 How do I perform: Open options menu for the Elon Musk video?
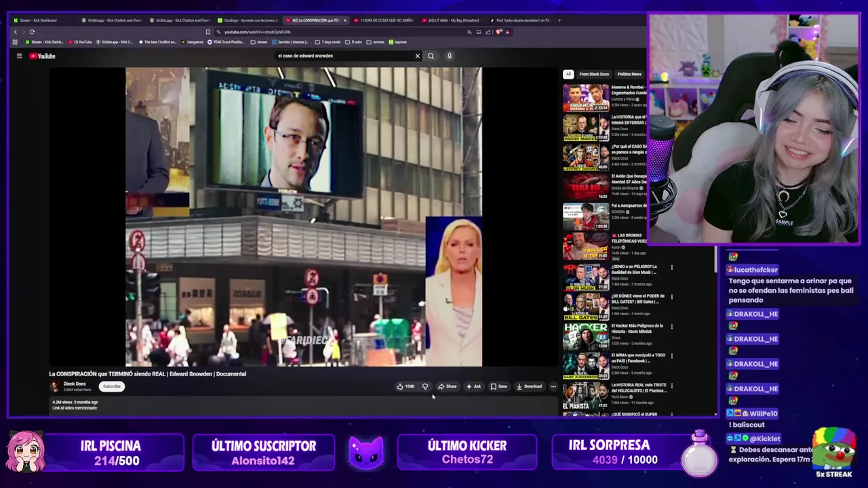tap(671, 268)
